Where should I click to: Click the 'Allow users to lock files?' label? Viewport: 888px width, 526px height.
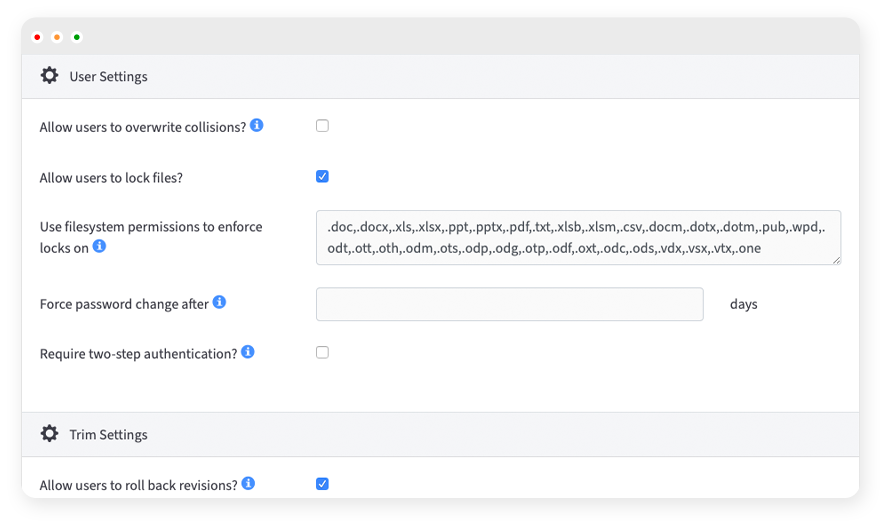pos(111,178)
